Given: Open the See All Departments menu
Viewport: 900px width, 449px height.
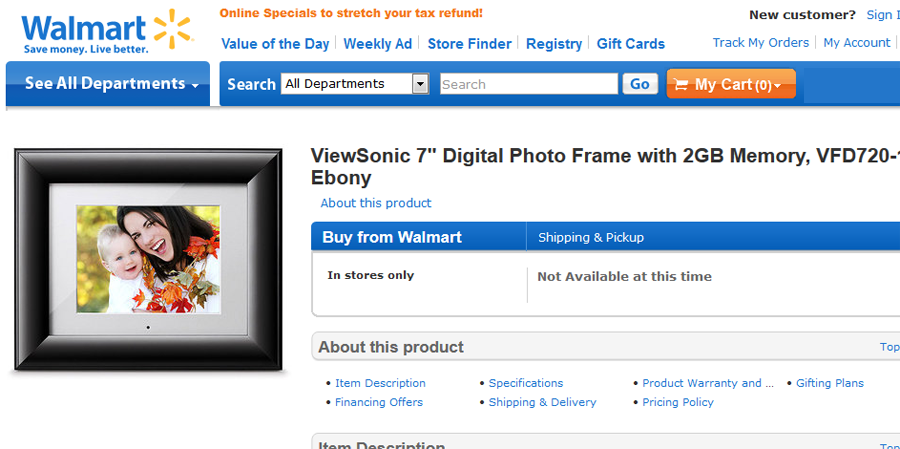Looking at the screenshot, I should (111, 84).
